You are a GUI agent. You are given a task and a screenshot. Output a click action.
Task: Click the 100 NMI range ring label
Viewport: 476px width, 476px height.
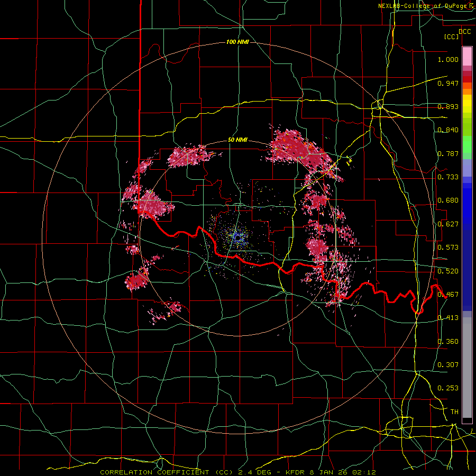237,42
